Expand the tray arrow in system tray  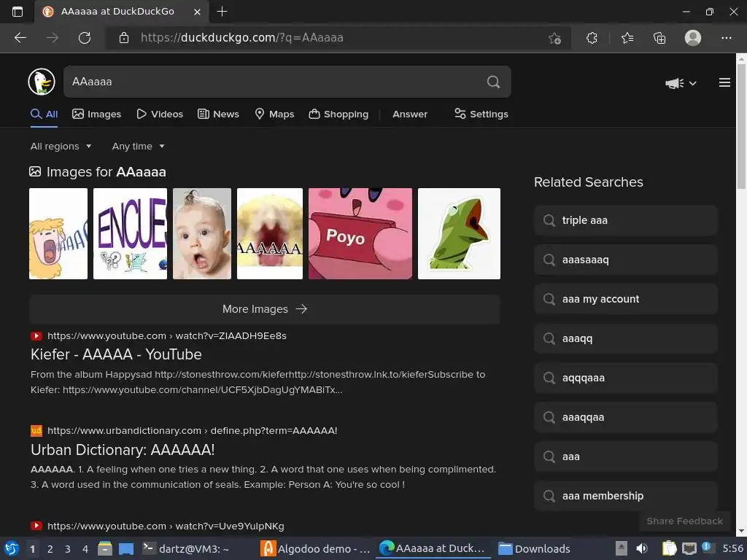(x=622, y=548)
